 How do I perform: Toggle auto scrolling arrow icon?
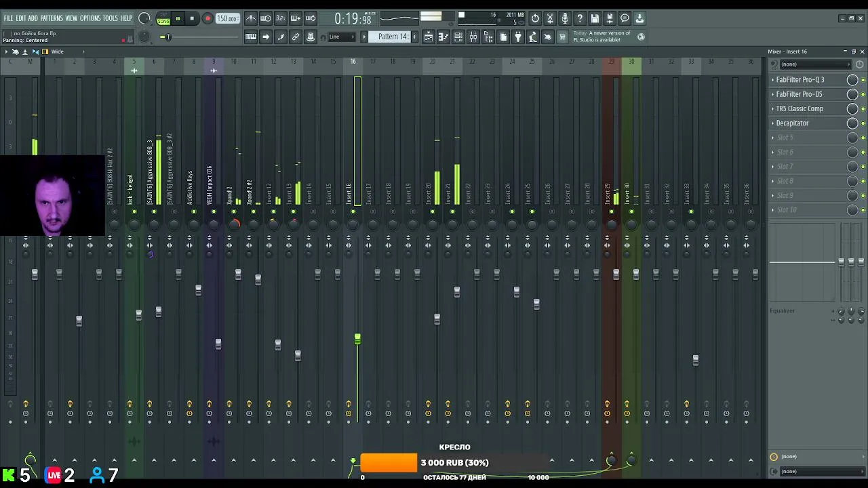click(x=266, y=37)
